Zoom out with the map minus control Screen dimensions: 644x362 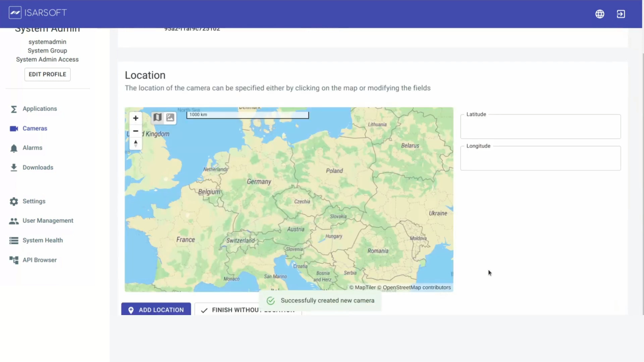[x=136, y=131]
